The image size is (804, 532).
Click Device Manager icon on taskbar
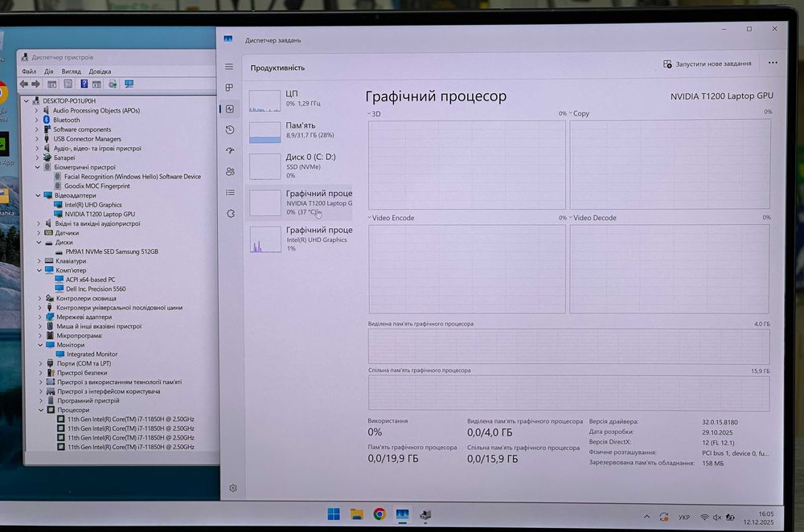point(425,514)
